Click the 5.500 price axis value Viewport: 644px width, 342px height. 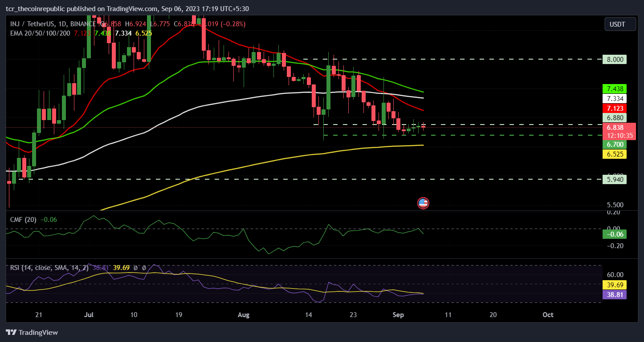pyautogui.click(x=614, y=205)
